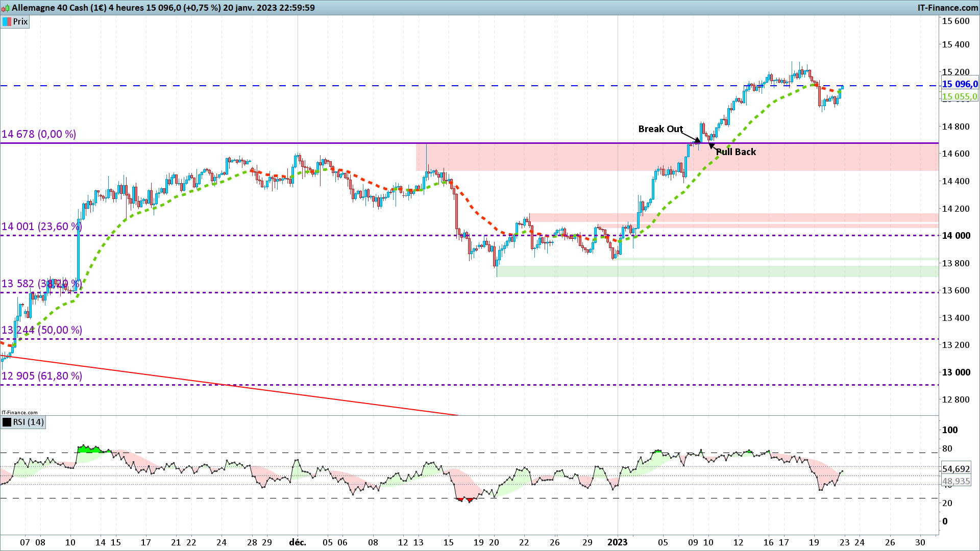This screenshot has width=980, height=551.
Task: Open the Prix indicator label
Action: point(20,21)
